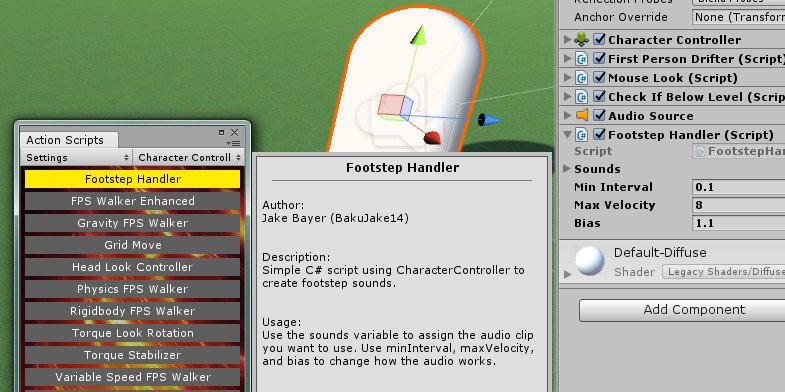Expand the First Person Drifter component
Screen dimensions: 785x392
[567, 59]
